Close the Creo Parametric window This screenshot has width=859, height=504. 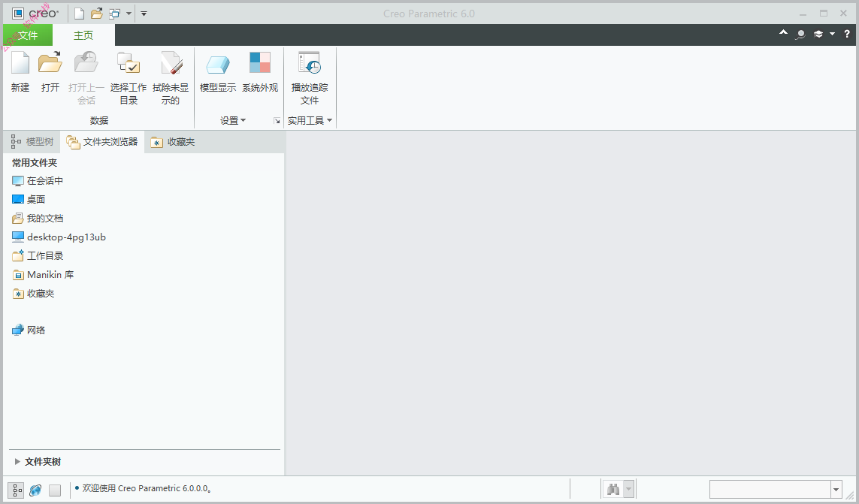844,14
